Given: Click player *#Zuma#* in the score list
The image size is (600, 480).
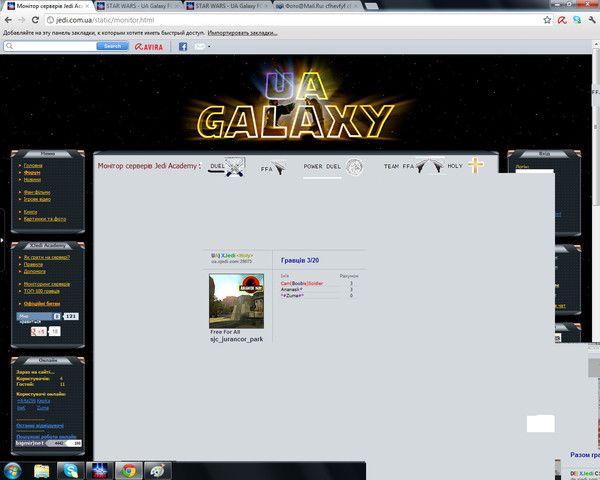Looking at the screenshot, I should [x=292, y=296].
